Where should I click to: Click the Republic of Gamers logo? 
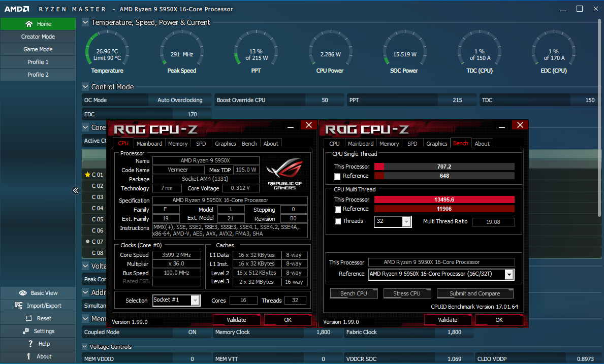pyautogui.click(x=284, y=174)
